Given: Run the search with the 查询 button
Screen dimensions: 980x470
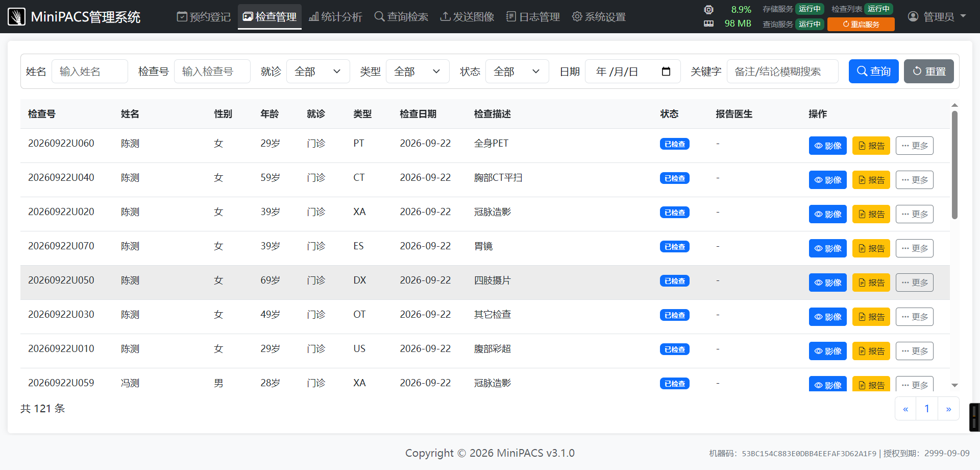Looking at the screenshot, I should 874,71.
